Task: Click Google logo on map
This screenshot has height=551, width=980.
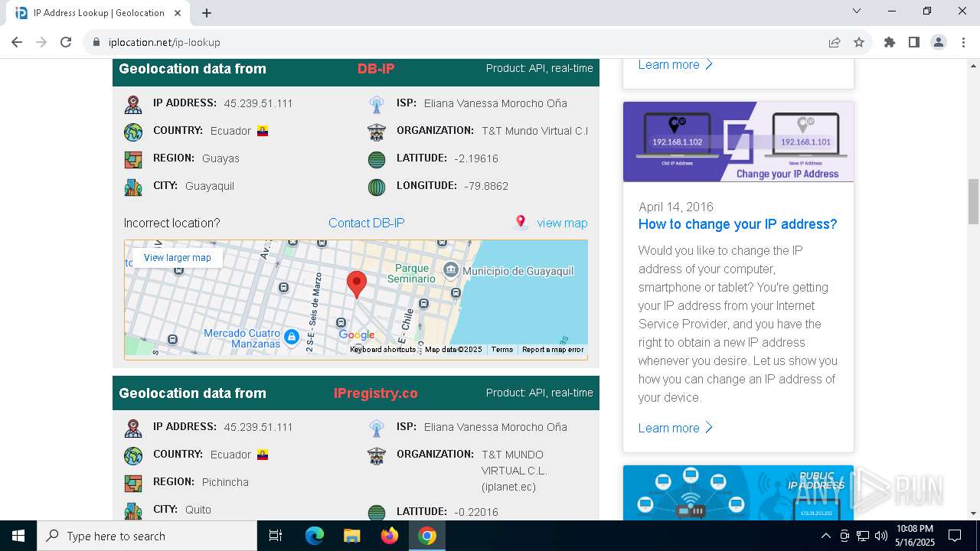Action: 357,335
